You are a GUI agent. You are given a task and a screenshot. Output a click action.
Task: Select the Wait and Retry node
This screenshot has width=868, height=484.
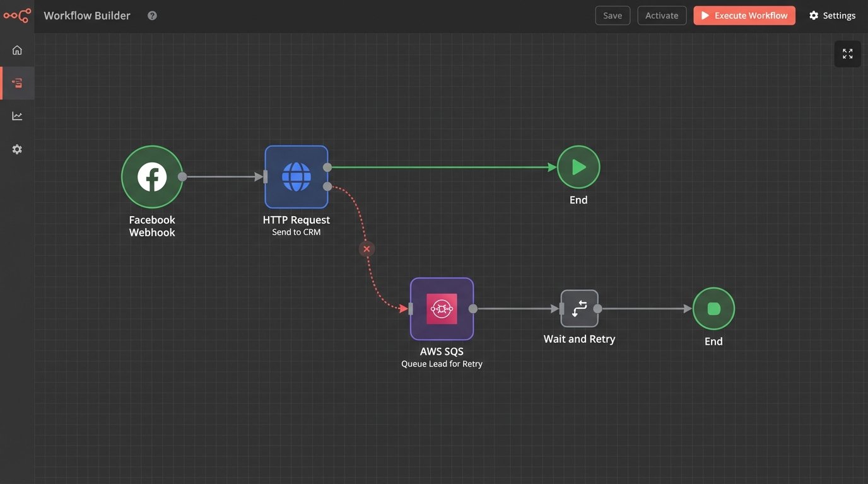point(579,309)
